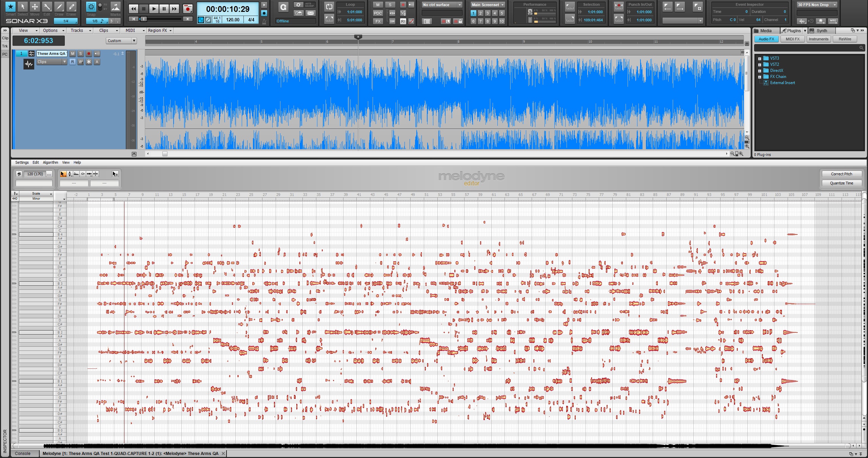
Task: Open Melodyne Settings menu
Action: (x=22, y=162)
